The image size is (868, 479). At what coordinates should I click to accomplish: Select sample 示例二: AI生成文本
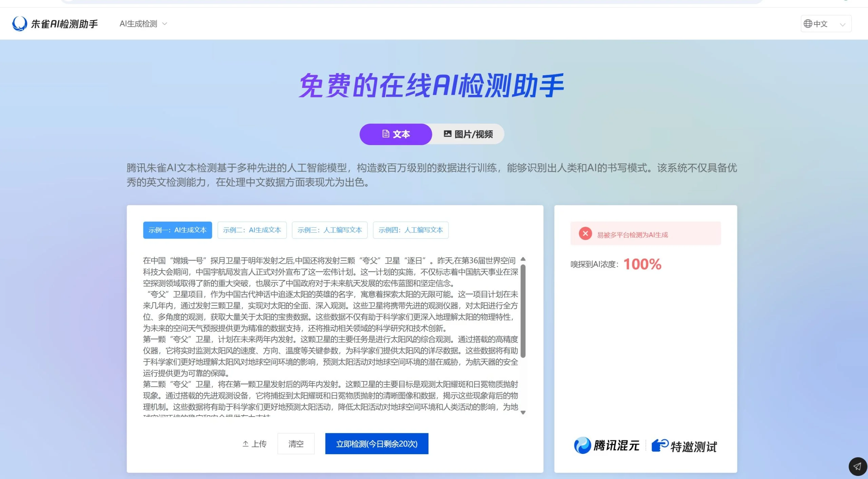(252, 230)
